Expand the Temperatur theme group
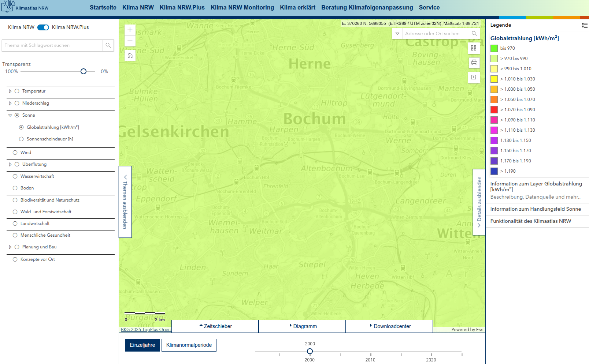Image resolution: width=589 pixels, height=364 pixels. click(10, 91)
